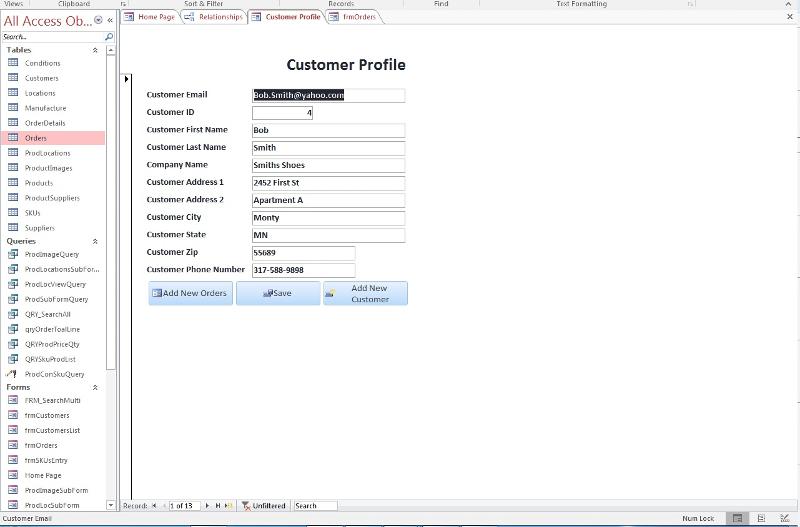Click the Customer Zip field
Screen dimensions: 800x527
click(x=304, y=253)
